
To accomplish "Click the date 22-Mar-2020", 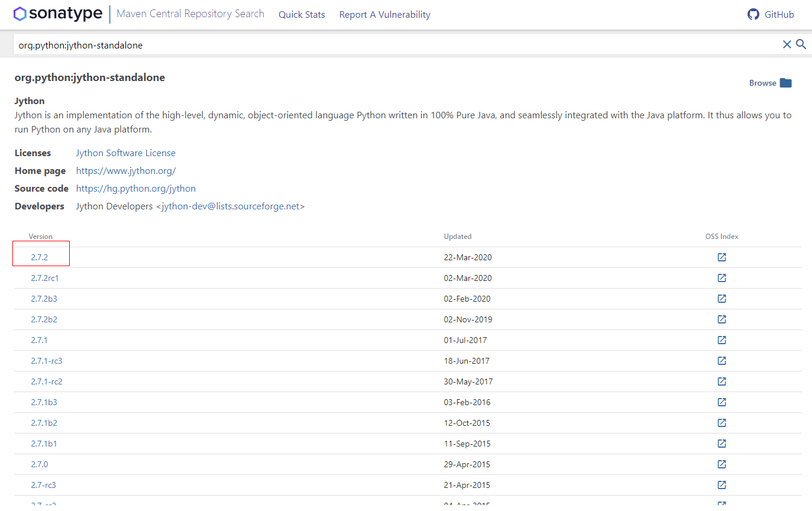I will pyautogui.click(x=468, y=257).
